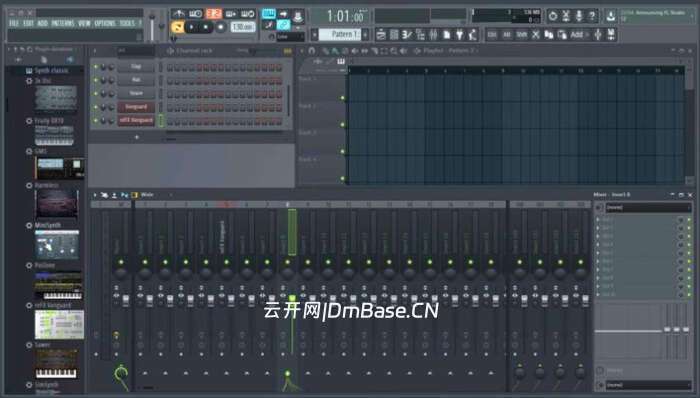Click the cut (X) toolbar icon

[x=536, y=34]
